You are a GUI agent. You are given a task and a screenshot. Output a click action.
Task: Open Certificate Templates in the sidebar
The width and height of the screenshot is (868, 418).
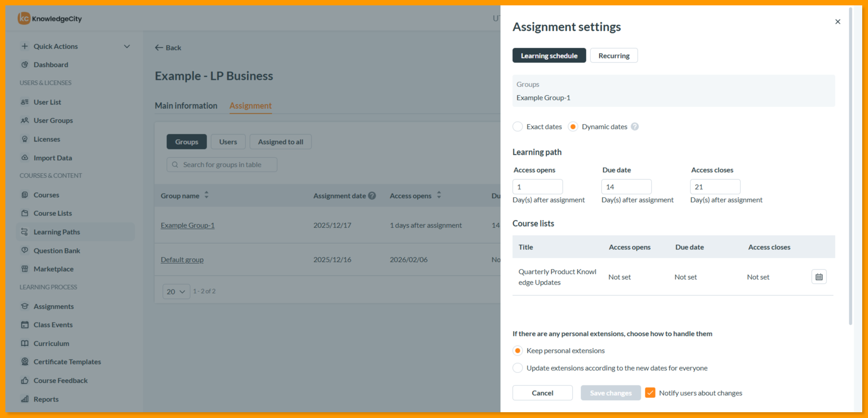[67, 362]
